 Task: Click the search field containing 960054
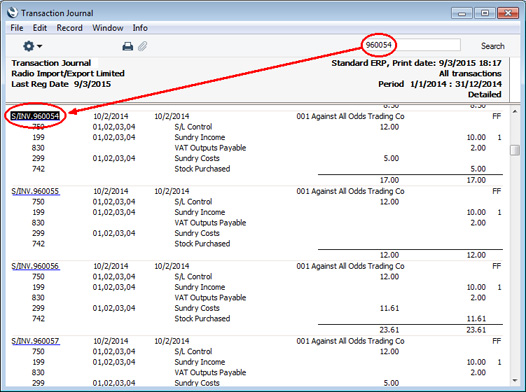(x=412, y=45)
